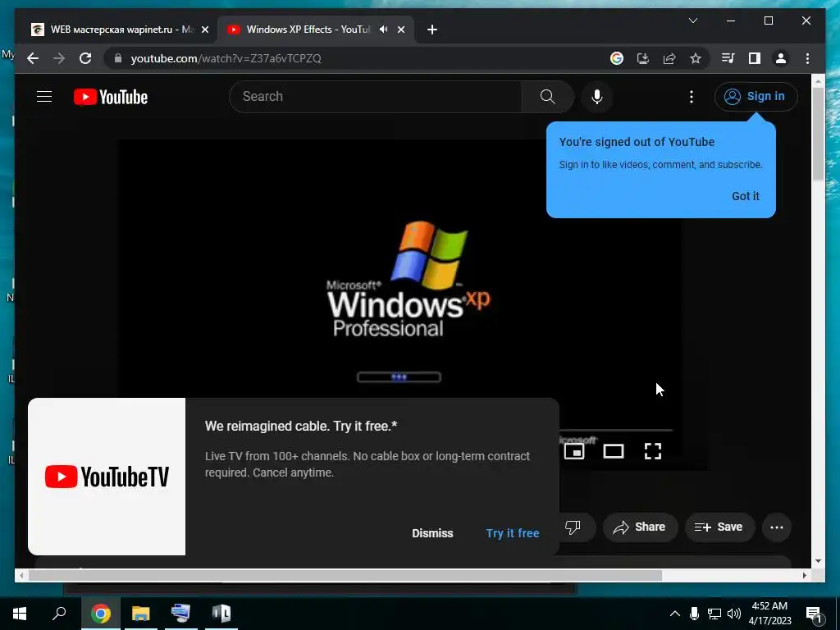
Task: Close the wapinet.ru tab
Action: tap(204, 30)
